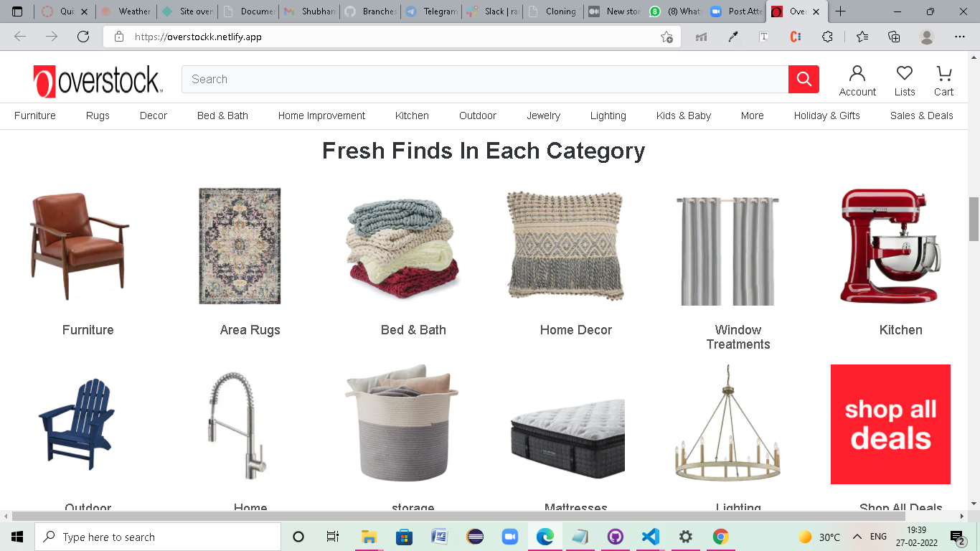Open the shopping Cart icon
The height and width of the screenshot is (551, 980).
pyautogui.click(x=944, y=81)
